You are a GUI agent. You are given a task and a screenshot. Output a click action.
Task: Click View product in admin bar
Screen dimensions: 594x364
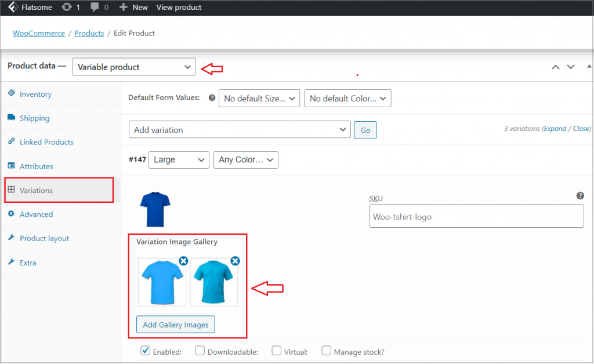179,7
